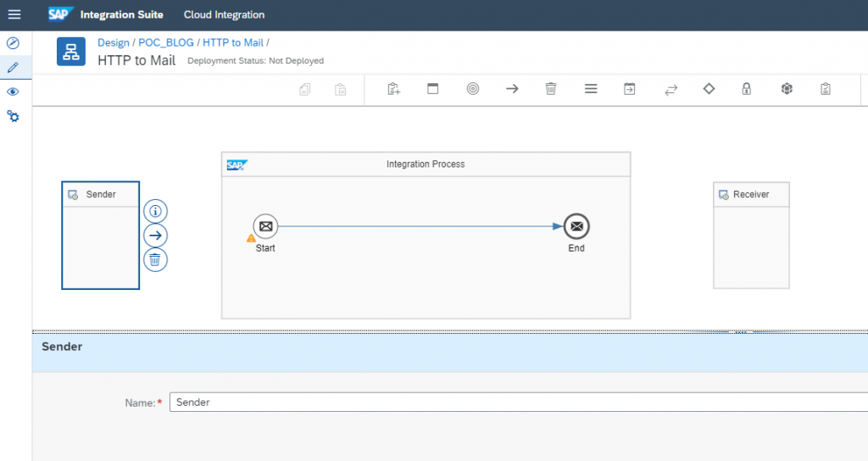Screen dimensions: 868x461
Task: Click the Receiver participant icon
Action: (x=724, y=195)
